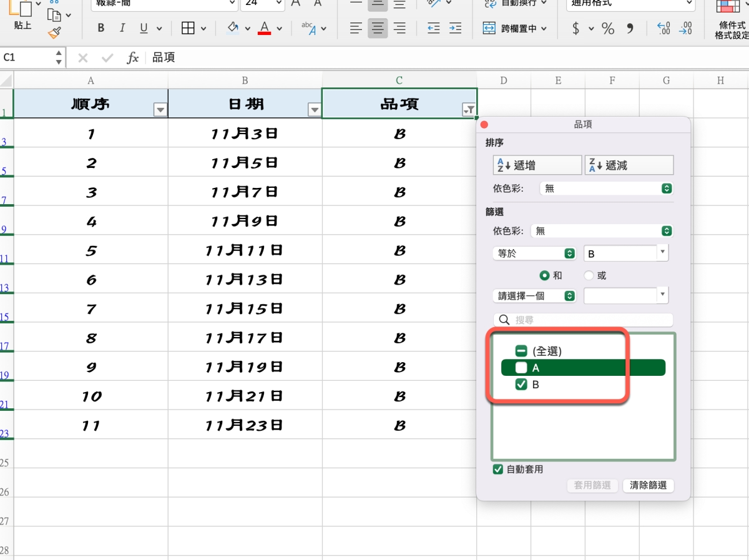Uncheck the B item checkbox
749x560 pixels.
[521, 385]
